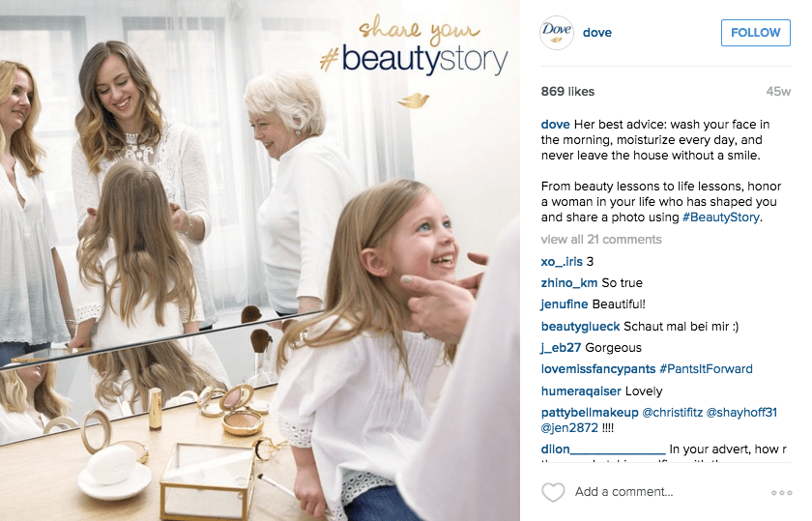812x521 pixels.
Task: Click the Dove beautystory post photo
Action: pyautogui.click(x=260, y=261)
